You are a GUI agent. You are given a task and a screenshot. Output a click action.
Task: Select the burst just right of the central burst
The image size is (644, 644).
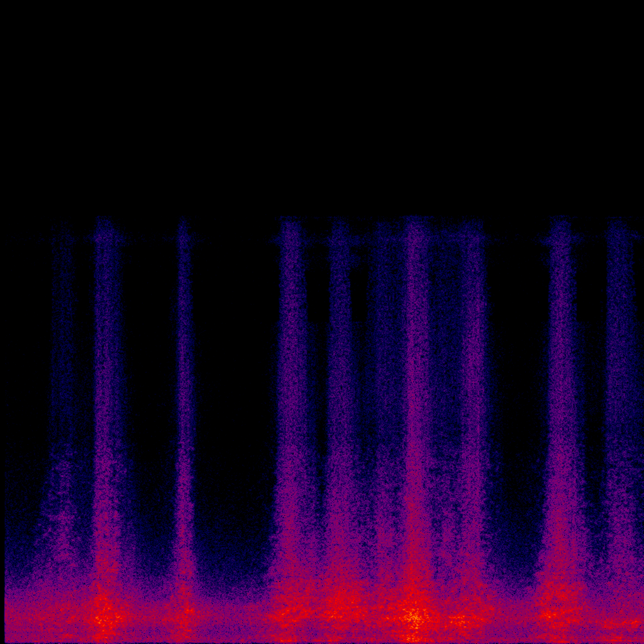[x=472, y=377]
